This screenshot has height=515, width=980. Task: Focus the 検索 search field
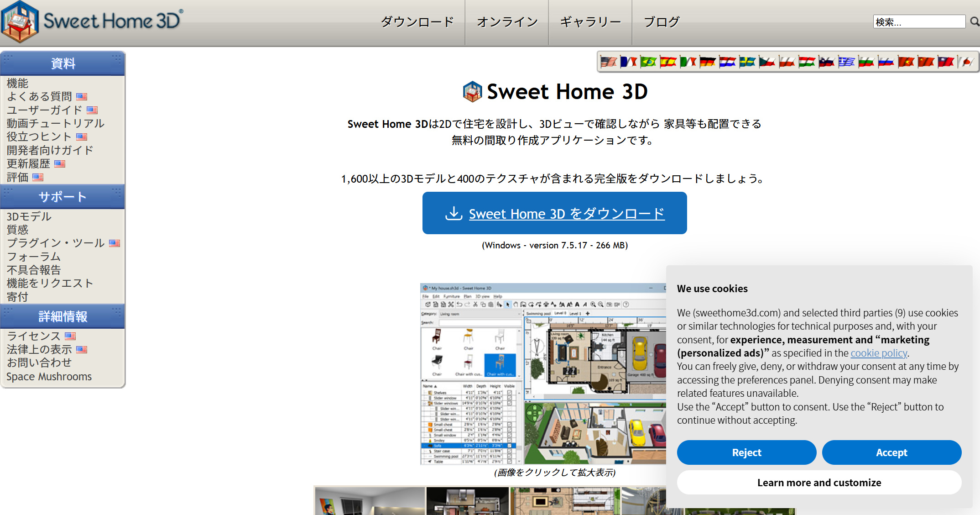point(919,21)
